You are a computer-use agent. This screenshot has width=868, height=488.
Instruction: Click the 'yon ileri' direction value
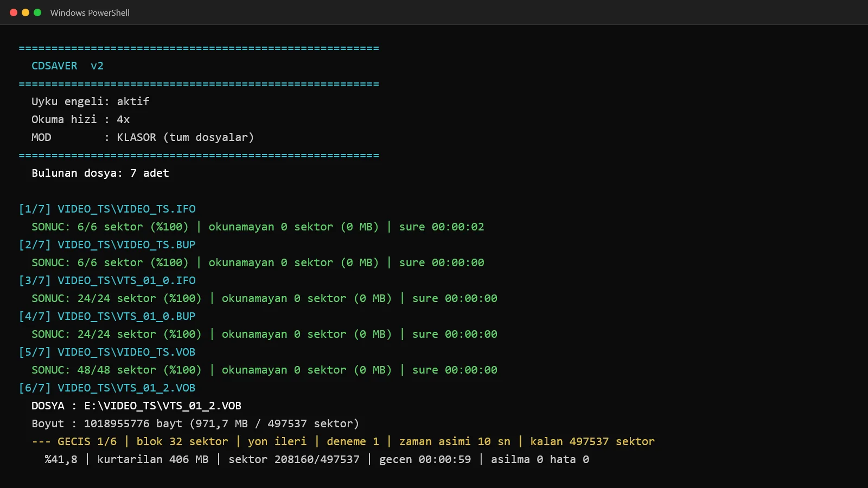point(277,441)
